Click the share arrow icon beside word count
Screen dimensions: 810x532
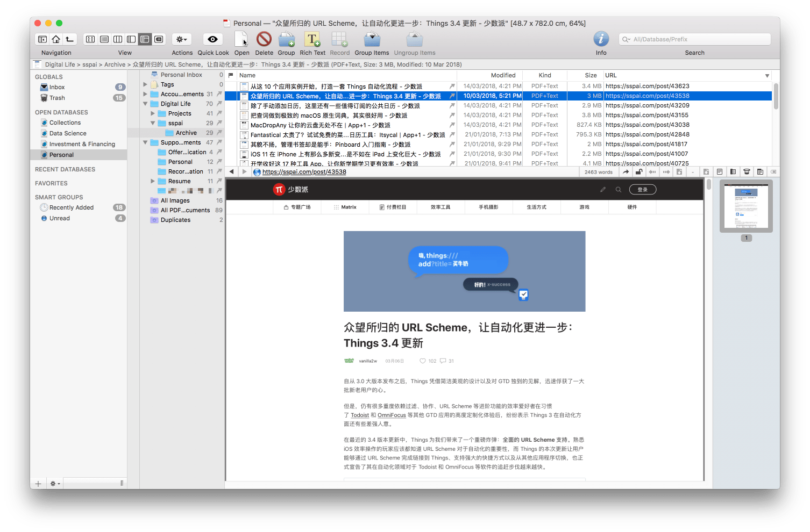(x=626, y=172)
